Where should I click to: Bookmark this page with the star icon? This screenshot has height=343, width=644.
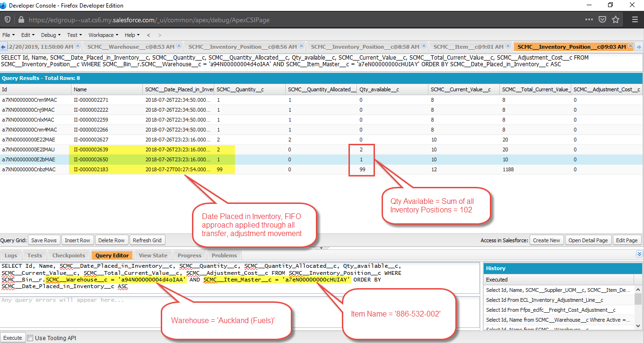(616, 20)
